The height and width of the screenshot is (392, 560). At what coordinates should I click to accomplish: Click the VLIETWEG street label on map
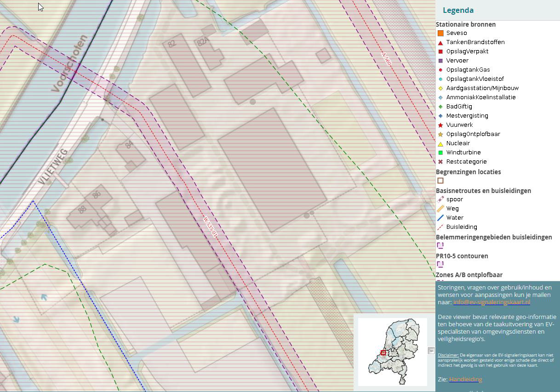(53, 167)
